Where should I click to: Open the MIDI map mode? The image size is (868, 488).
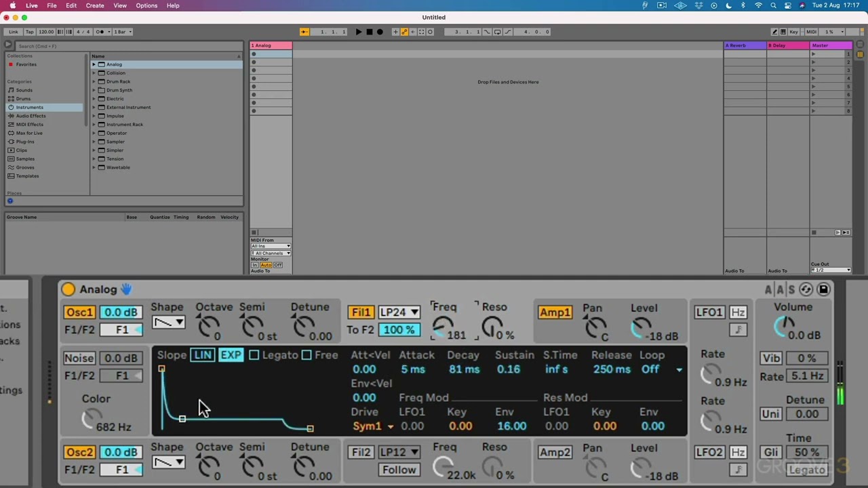812,32
